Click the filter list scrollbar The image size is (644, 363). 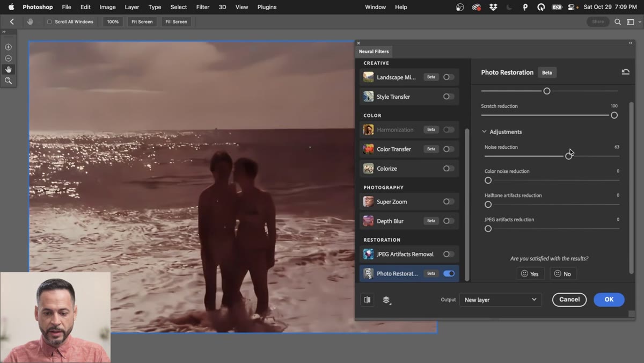pos(466,204)
